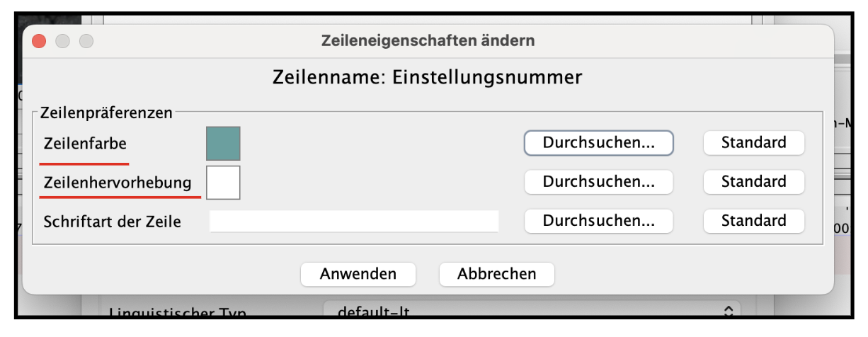
Task: Click the gray minimize window button
Action: [x=62, y=42]
